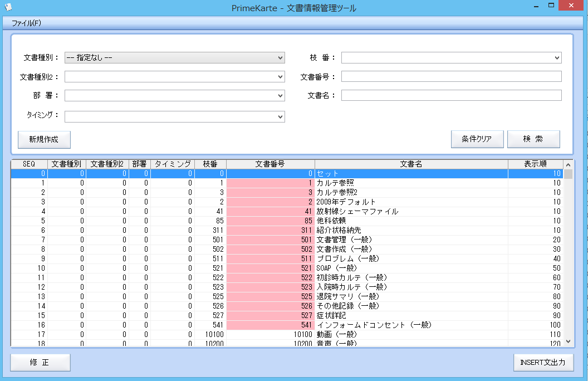Click the grid scrollbar down arrow
The width and height of the screenshot is (588, 381).
pos(568,341)
